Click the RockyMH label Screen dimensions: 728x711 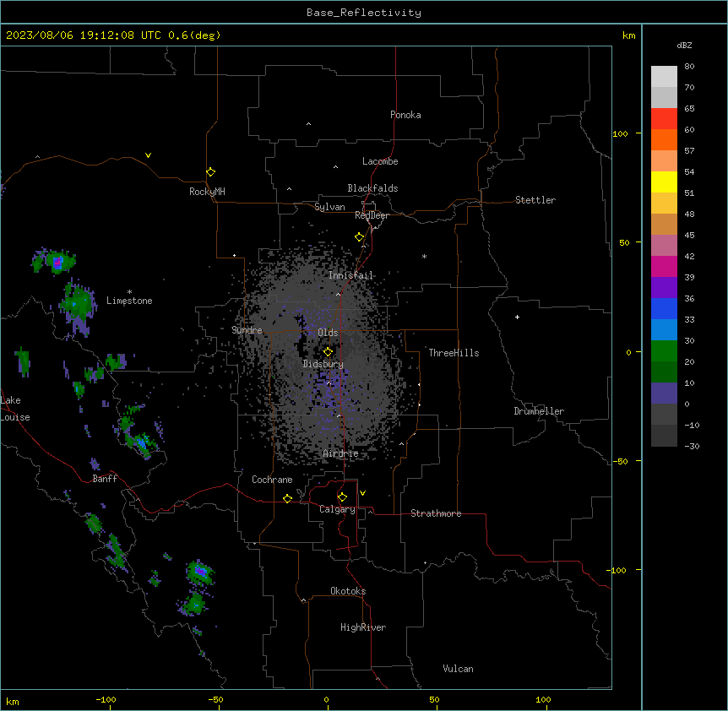[207, 191]
